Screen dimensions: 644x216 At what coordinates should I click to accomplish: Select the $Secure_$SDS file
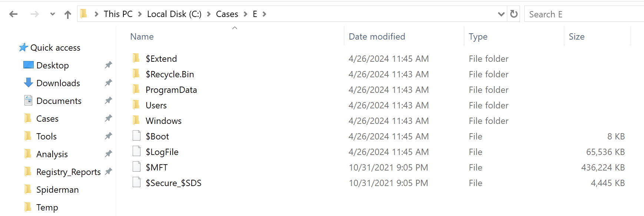click(x=173, y=183)
